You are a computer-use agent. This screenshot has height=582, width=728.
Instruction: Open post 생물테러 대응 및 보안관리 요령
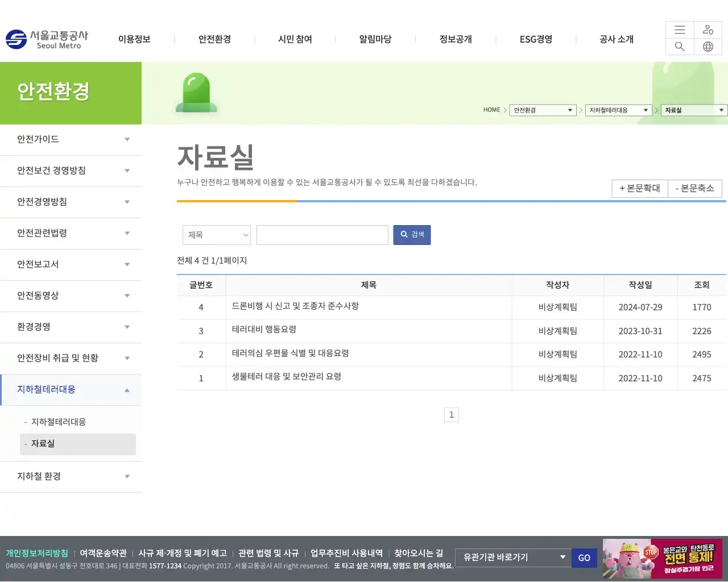[x=286, y=376]
